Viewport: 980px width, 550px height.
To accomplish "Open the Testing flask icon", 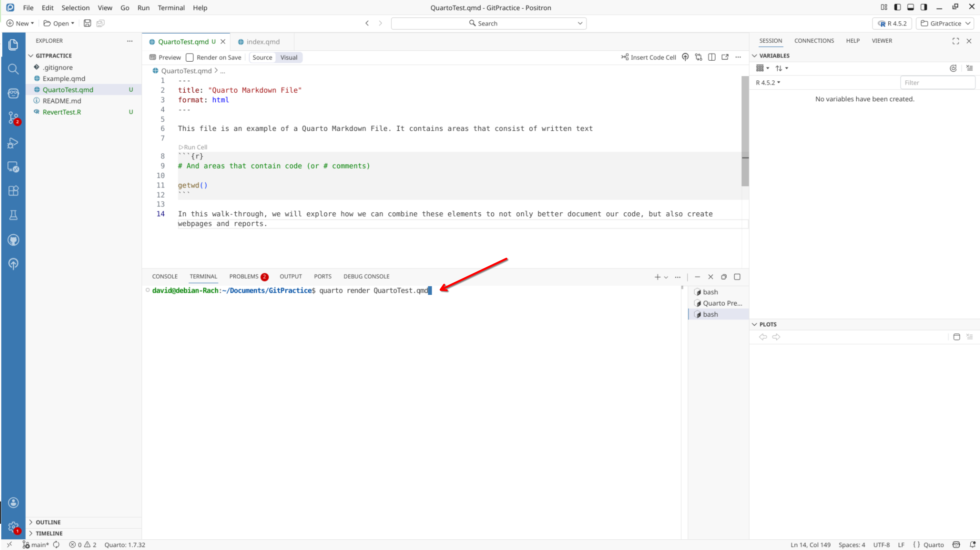I will point(13,215).
